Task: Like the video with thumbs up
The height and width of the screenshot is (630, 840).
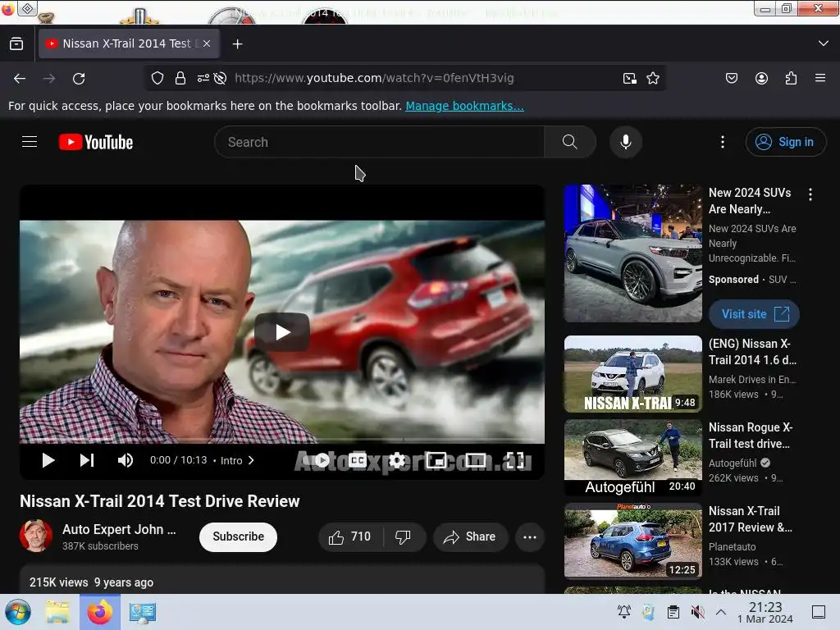Action: (x=351, y=536)
